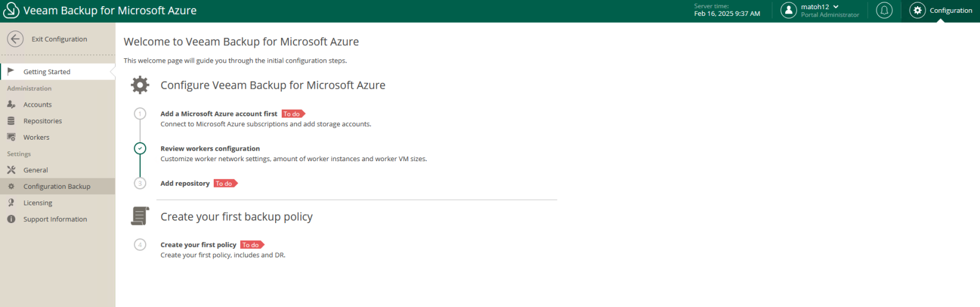Open Create your first policy link
980x307 pixels.
[x=198, y=244]
